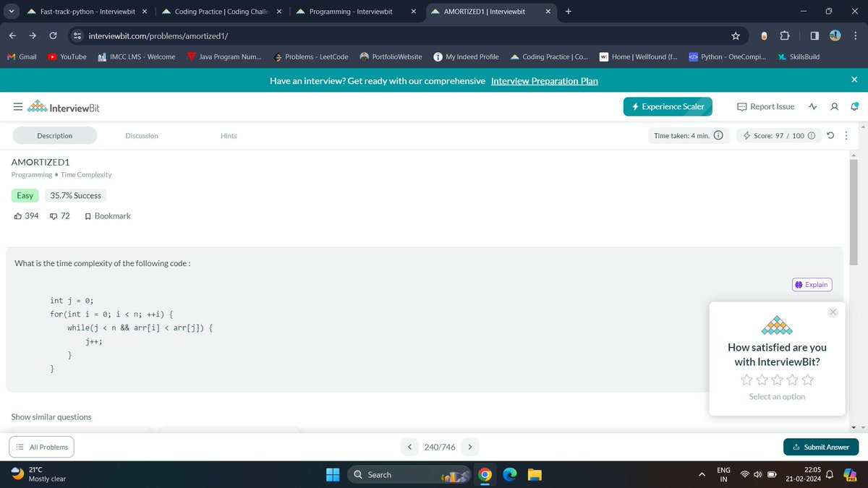Open the Interview Preparation Plan link
Image resolution: width=868 pixels, height=488 pixels.
(544, 80)
